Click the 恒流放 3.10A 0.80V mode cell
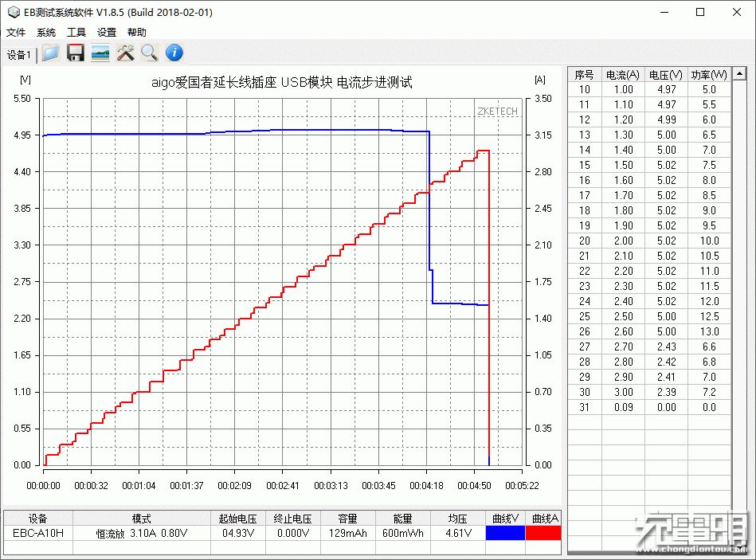Viewport: 756px width, 560px height. click(x=141, y=533)
